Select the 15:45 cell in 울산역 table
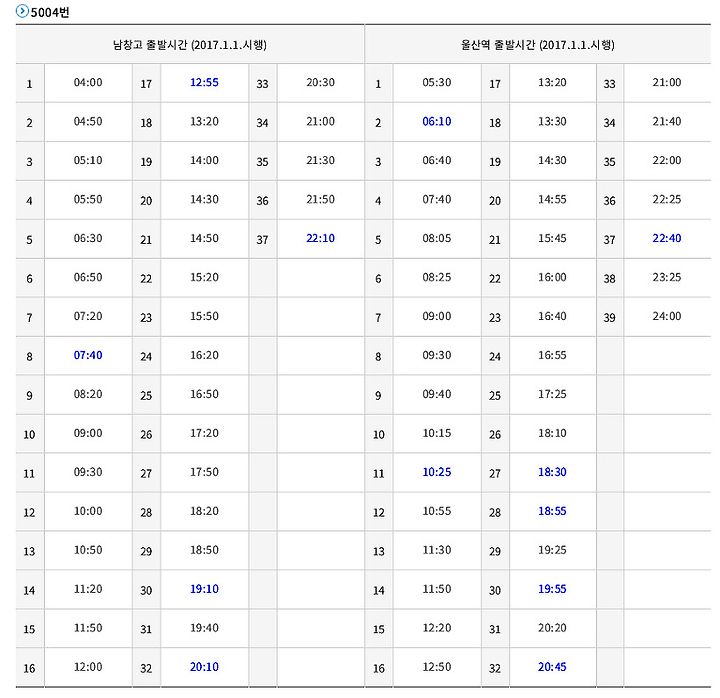The width and height of the screenshot is (720, 698). pos(552,238)
